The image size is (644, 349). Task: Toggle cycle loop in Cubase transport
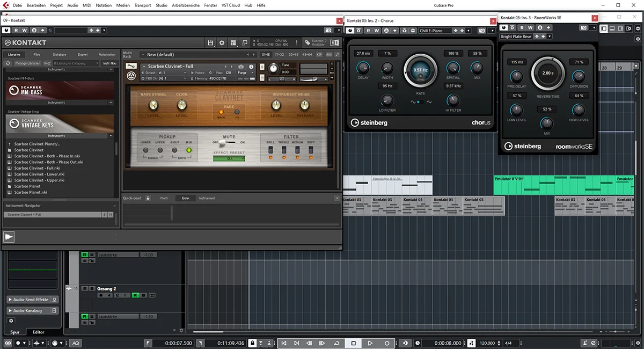coord(336,343)
